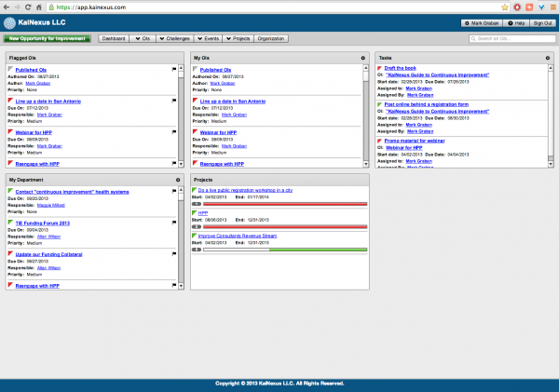Toggle flag on Reengage with HPP in My Department

(x=174, y=285)
